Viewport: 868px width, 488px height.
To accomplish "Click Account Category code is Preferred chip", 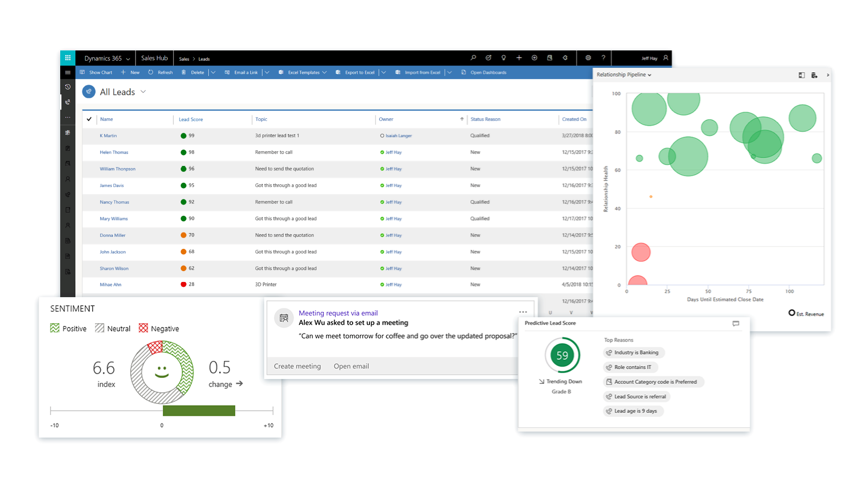I will (x=653, y=382).
